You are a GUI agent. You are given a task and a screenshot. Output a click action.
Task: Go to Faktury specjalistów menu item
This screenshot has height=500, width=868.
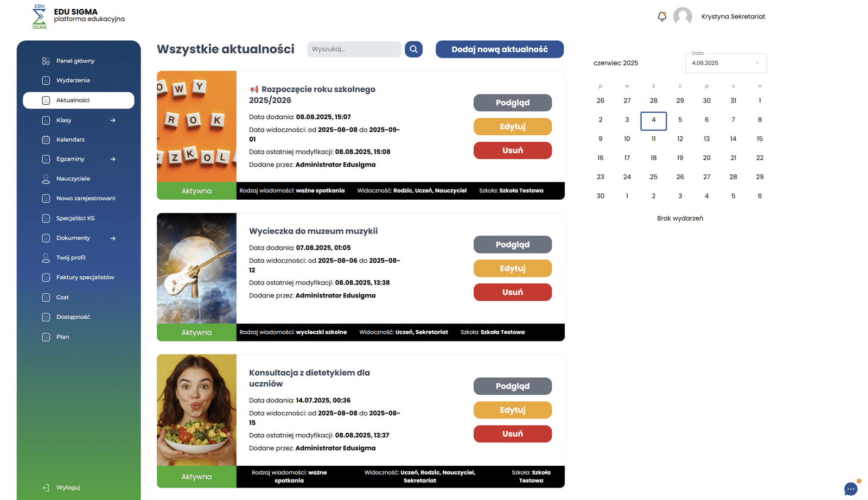pyautogui.click(x=85, y=277)
